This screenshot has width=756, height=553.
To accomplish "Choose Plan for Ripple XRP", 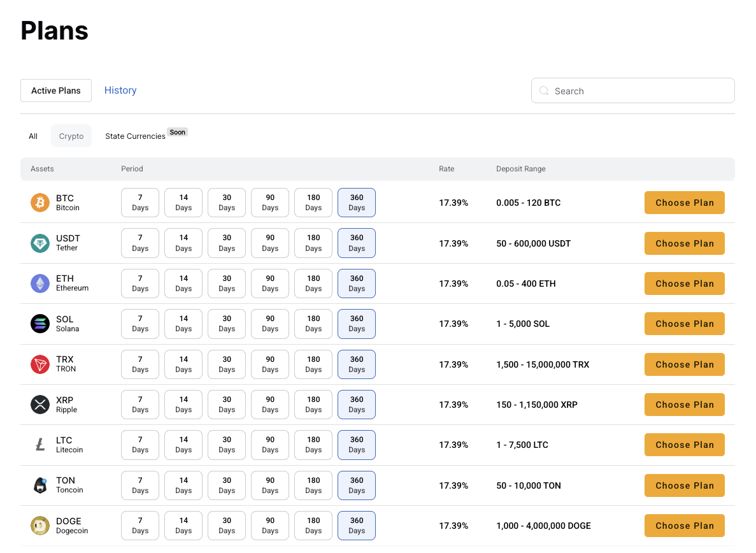I will [x=685, y=405].
